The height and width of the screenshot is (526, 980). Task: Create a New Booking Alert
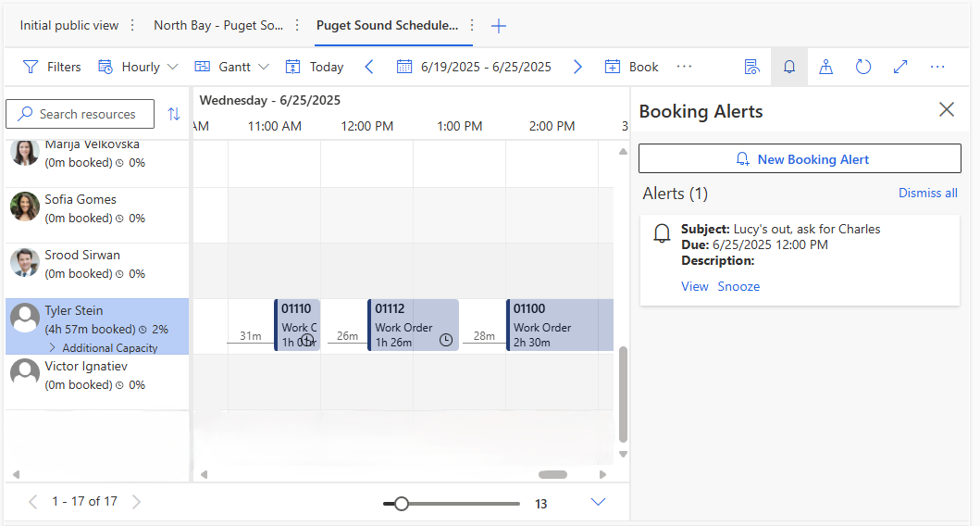coord(800,159)
